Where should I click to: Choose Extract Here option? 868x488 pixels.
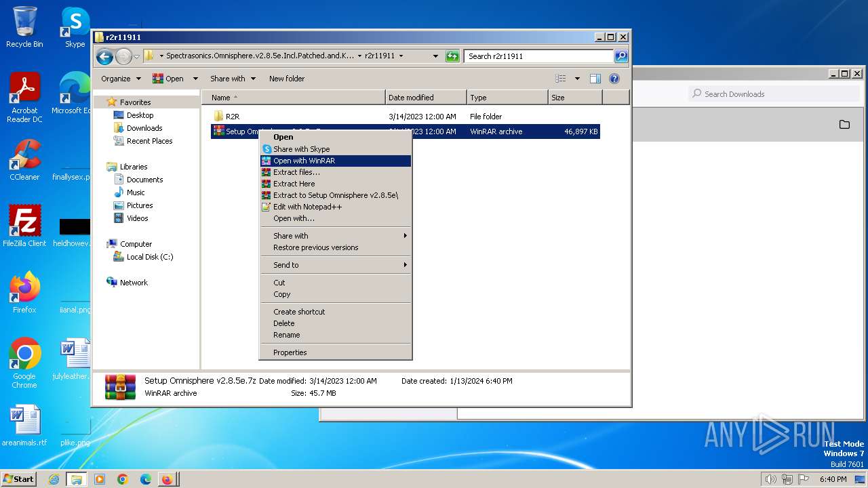pyautogui.click(x=336, y=184)
